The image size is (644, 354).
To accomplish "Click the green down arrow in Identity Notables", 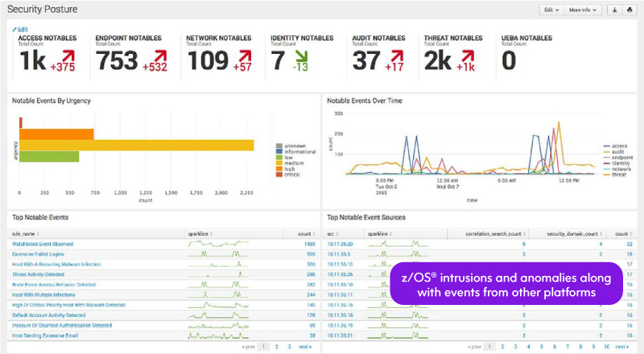I will click(301, 56).
